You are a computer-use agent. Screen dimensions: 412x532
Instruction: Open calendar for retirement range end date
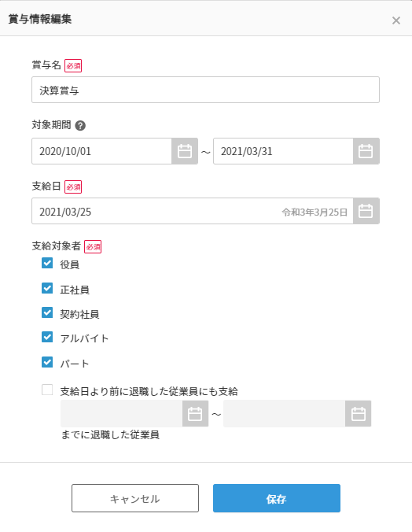click(x=358, y=414)
